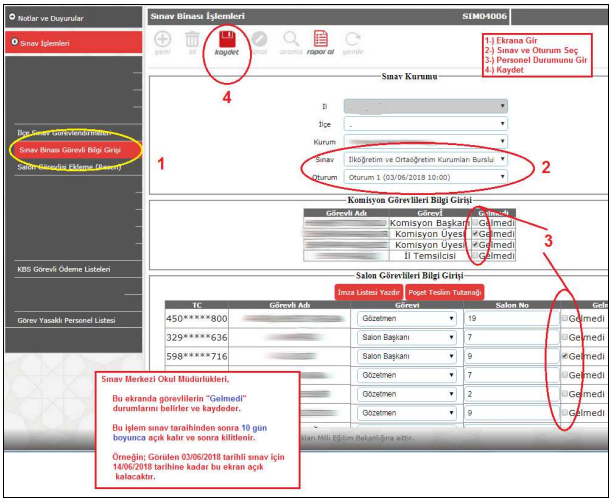Screen dimensions: 614x500
Task: Open 'KBS Görevli Ödeme Listeleri' menu item
Action: pos(64,269)
